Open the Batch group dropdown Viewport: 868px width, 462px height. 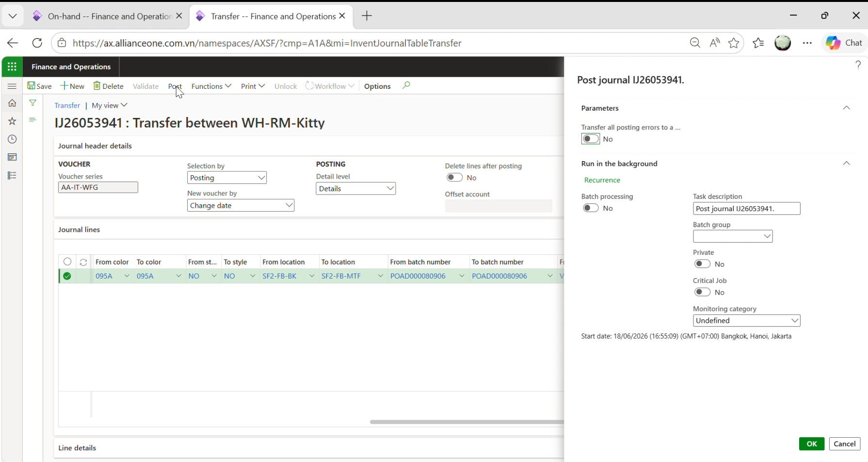click(x=767, y=236)
